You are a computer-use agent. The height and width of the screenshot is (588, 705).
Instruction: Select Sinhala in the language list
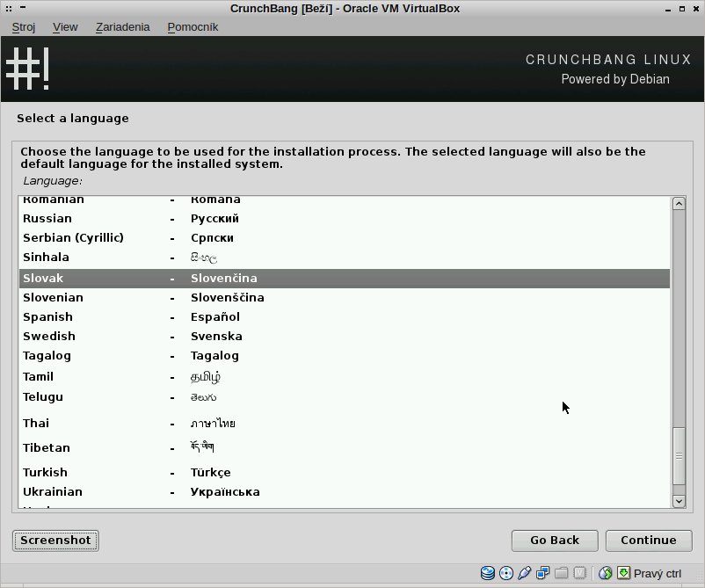pyautogui.click(x=345, y=258)
